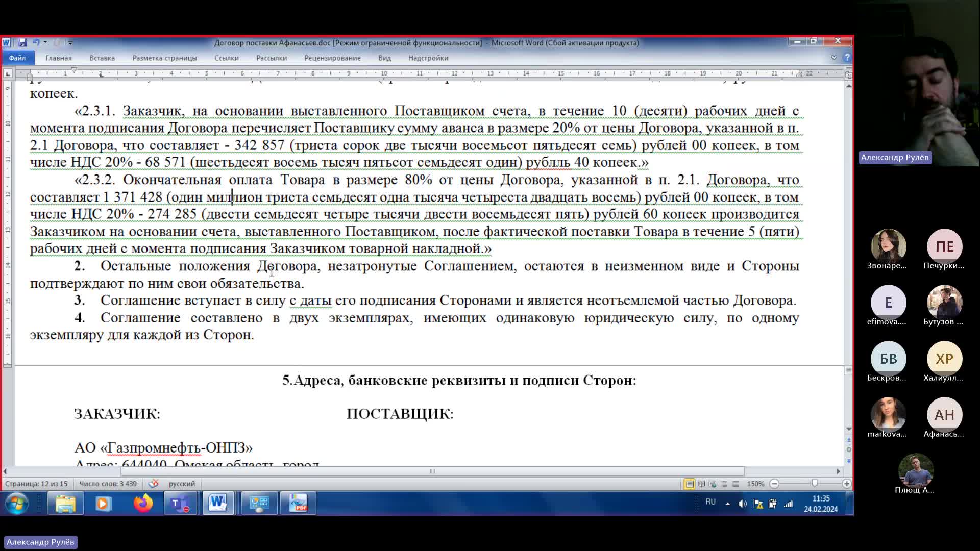The height and width of the screenshot is (551, 980).
Task: Open Customize Quick Access Toolbar dropdown
Action: click(70, 42)
